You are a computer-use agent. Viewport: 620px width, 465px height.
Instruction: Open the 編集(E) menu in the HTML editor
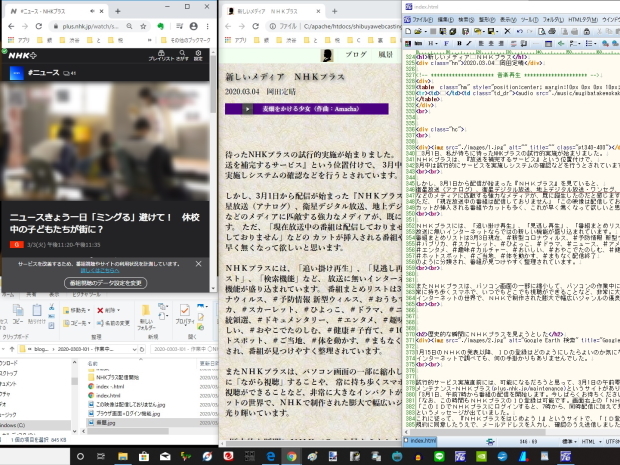445,19
